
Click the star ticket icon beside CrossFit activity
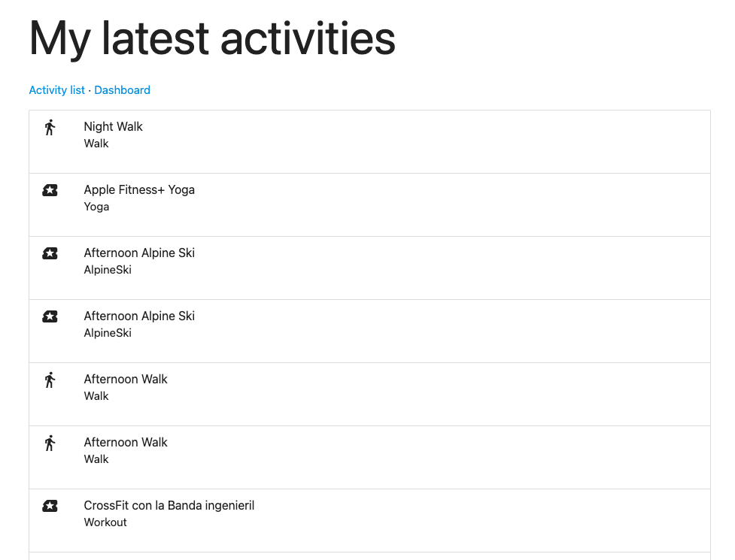click(50, 506)
